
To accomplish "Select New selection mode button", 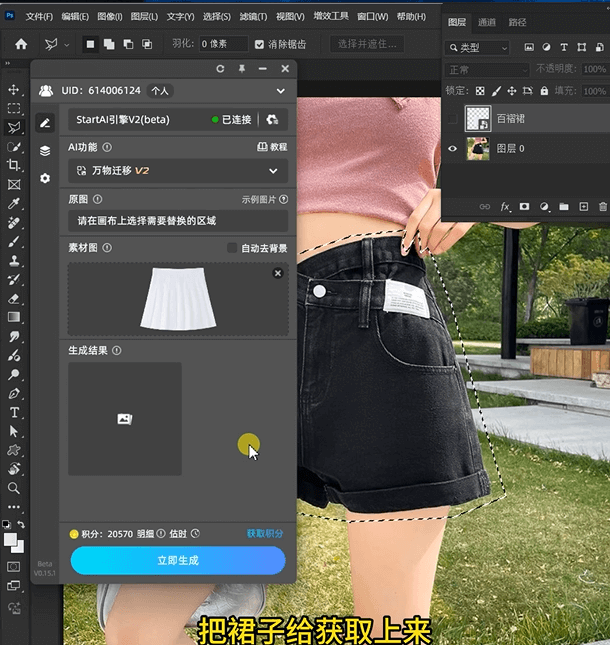I will coord(90,44).
